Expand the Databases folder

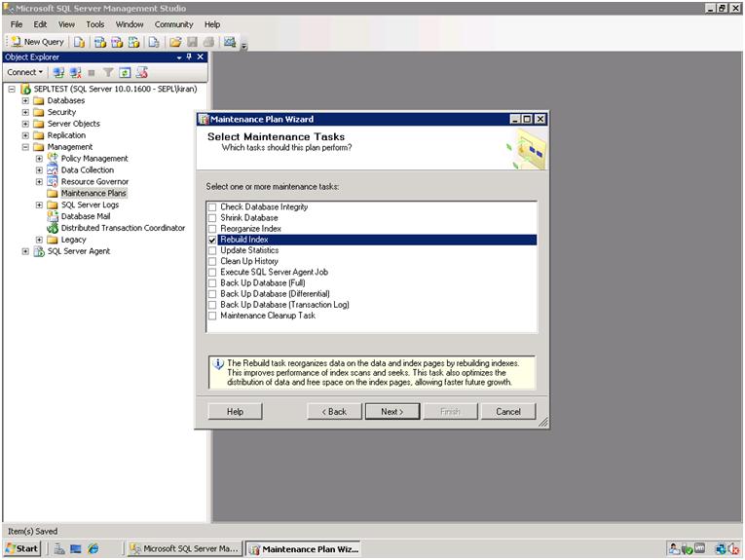[25, 100]
